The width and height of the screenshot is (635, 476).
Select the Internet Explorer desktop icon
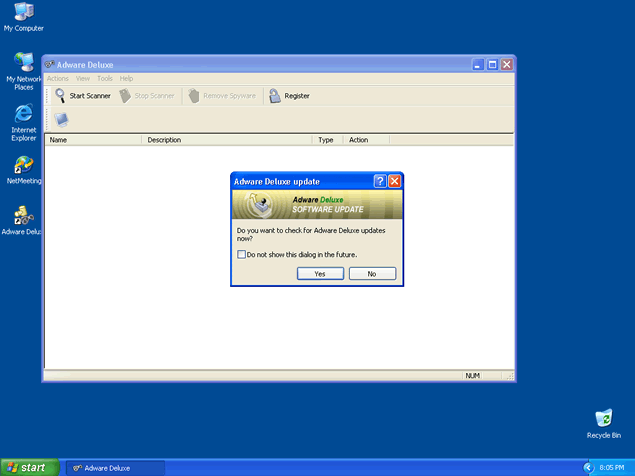[x=23, y=115]
